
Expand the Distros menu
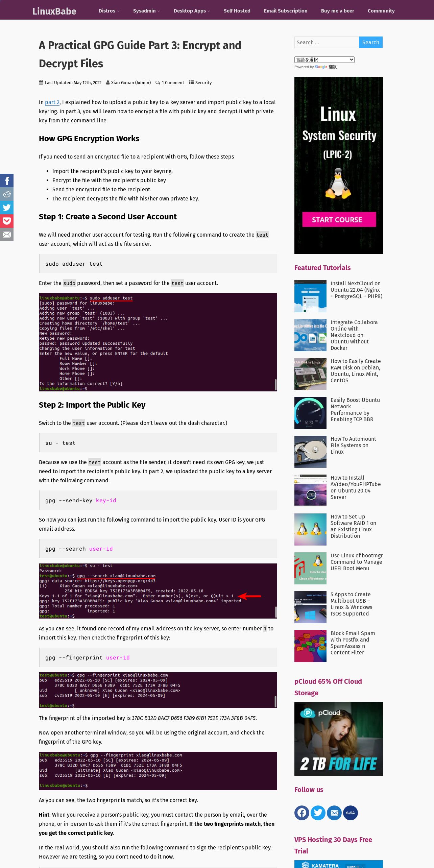pos(109,11)
